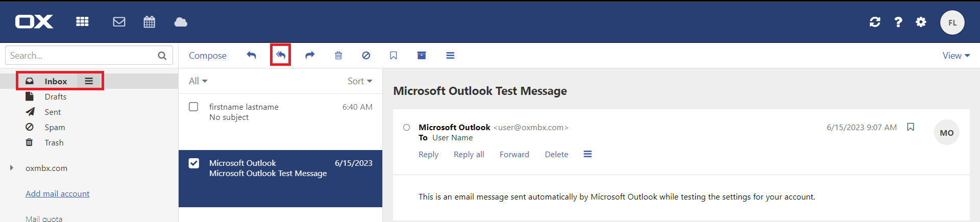Click the Compose button
This screenshot has width=980, height=222.
[207, 56]
